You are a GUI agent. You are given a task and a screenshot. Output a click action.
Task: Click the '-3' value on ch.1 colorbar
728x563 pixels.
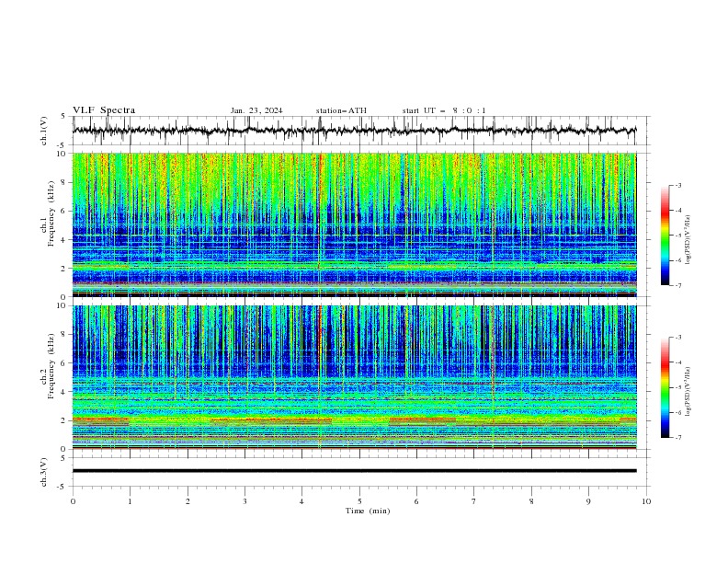[x=678, y=185]
